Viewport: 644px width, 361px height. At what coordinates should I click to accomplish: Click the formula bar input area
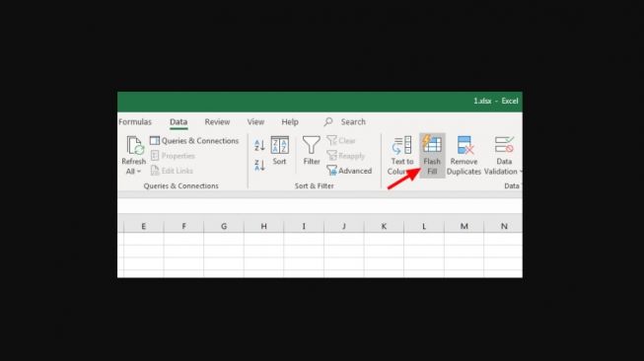point(320,206)
